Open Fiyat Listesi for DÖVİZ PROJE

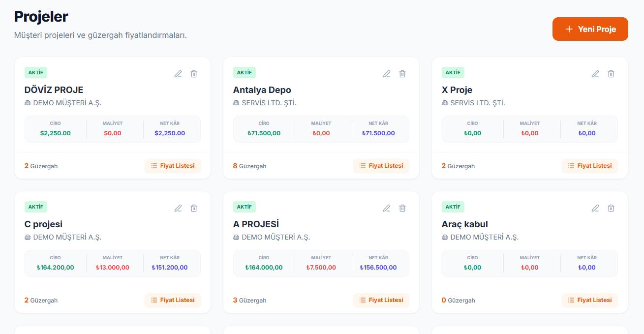click(x=173, y=166)
